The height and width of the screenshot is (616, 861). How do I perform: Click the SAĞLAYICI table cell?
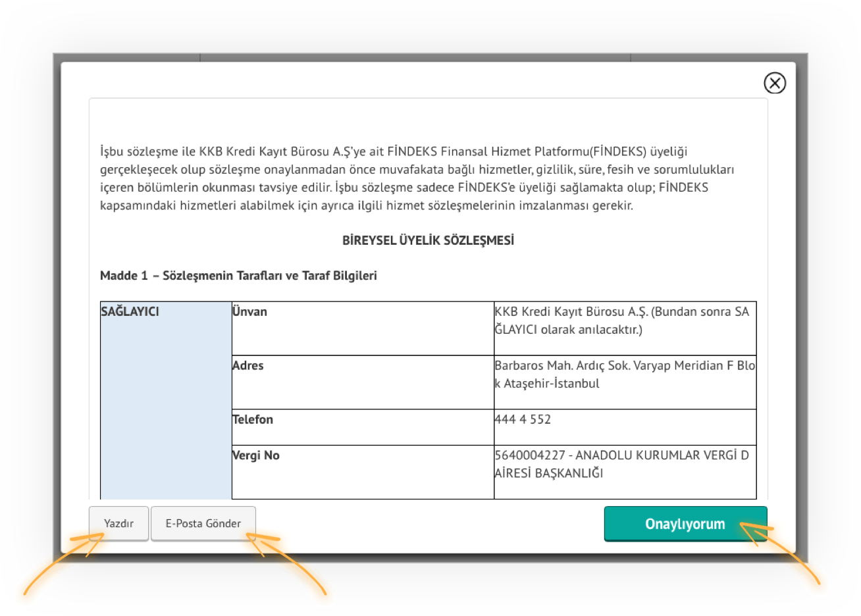(166, 400)
